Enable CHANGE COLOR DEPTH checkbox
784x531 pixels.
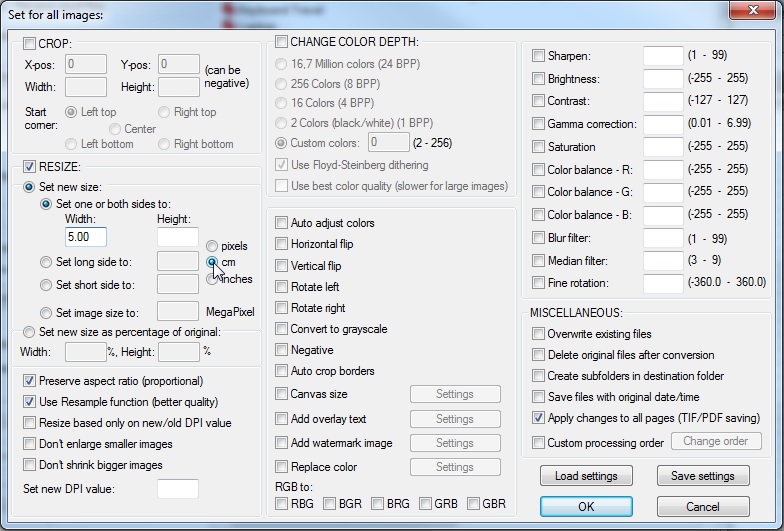pos(281,42)
